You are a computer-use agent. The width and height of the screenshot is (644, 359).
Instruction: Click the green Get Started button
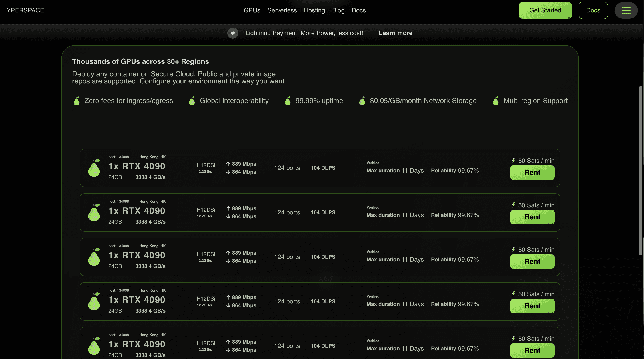click(545, 10)
